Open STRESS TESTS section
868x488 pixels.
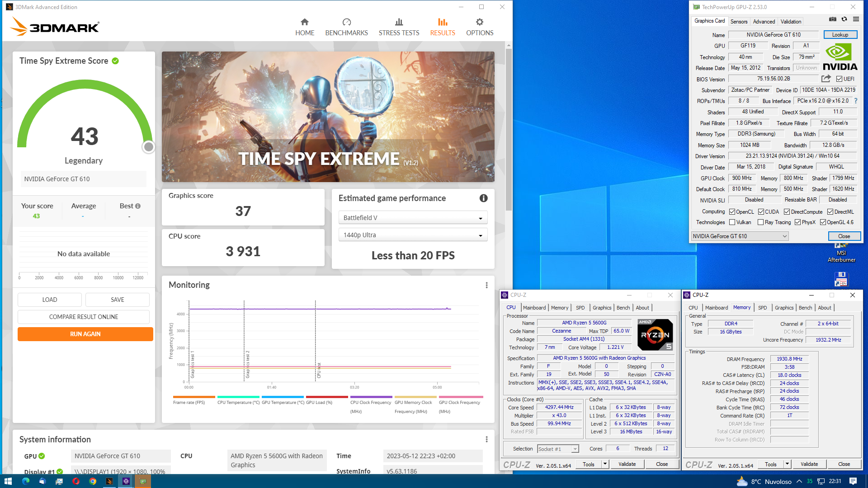[399, 27]
